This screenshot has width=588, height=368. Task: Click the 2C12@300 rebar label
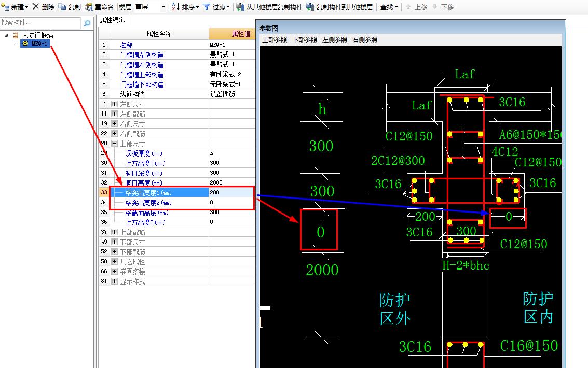coord(398,161)
